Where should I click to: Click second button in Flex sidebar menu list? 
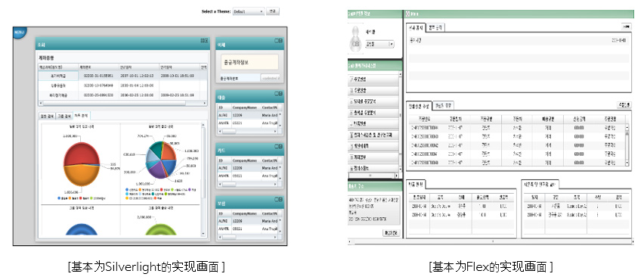(x=373, y=90)
